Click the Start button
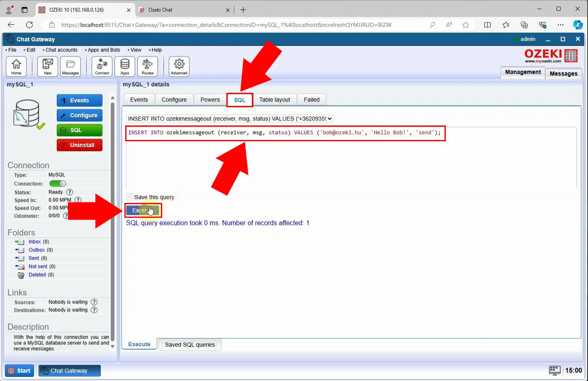 point(19,371)
